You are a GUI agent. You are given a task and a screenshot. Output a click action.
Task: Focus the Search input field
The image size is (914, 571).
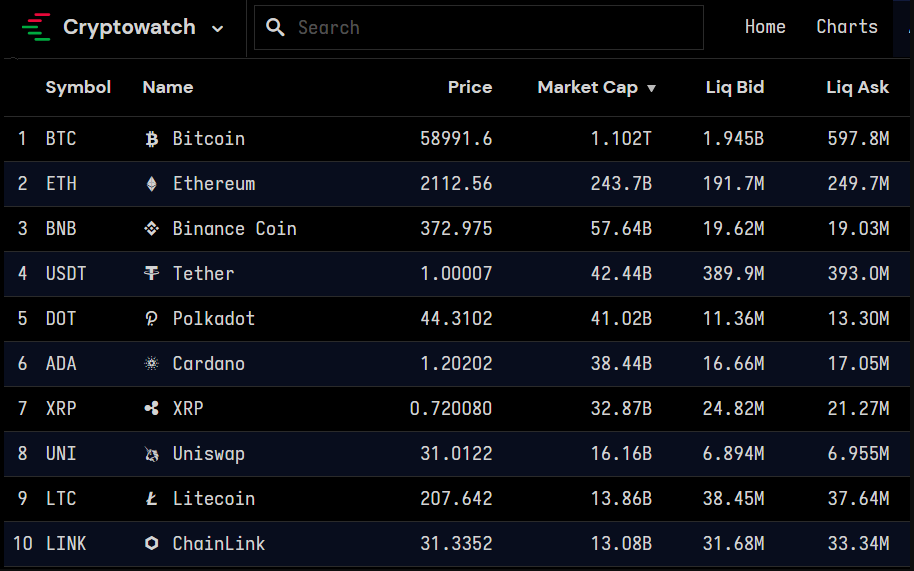(479, 27)
